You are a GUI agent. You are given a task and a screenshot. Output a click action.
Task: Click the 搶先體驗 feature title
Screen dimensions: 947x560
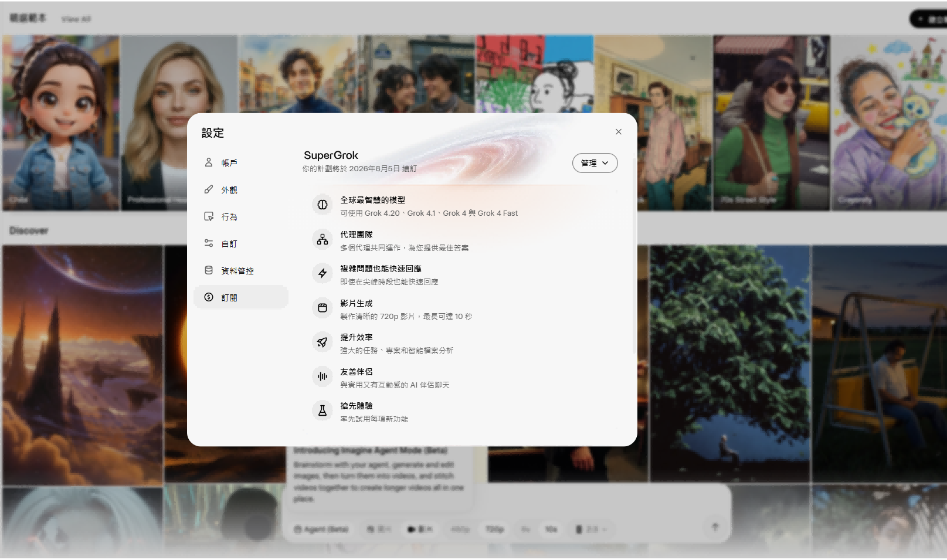(x=357, y=406)
